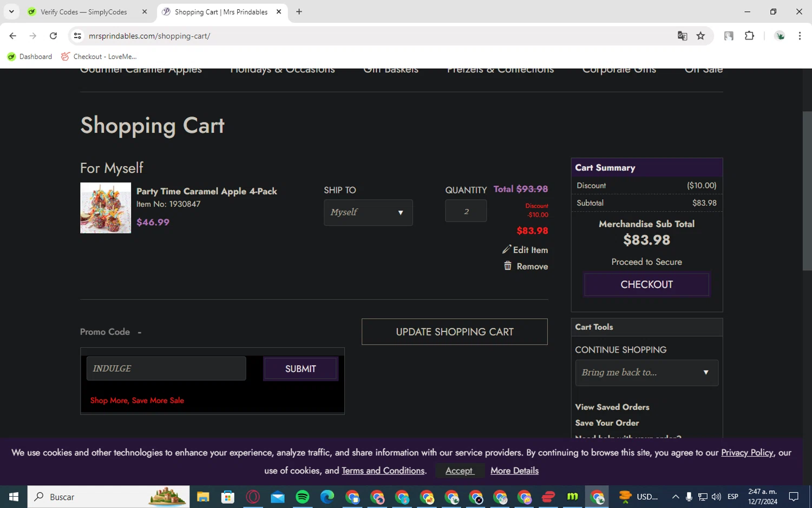
Task: Click the pencil Edit Item icon
Action: point(507,249)
